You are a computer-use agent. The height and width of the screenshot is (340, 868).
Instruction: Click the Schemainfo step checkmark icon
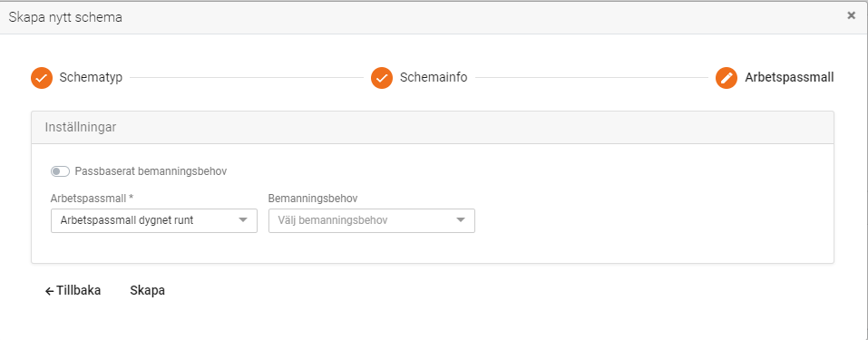[x=382, y=78]
